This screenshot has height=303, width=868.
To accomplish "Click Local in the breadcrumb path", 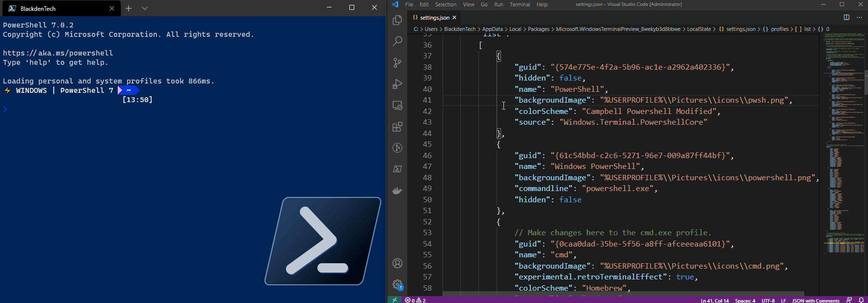I will (x=515, y=29).
